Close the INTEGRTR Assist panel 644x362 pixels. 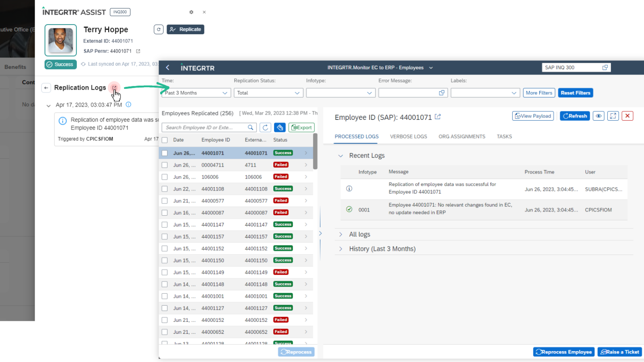204,12
